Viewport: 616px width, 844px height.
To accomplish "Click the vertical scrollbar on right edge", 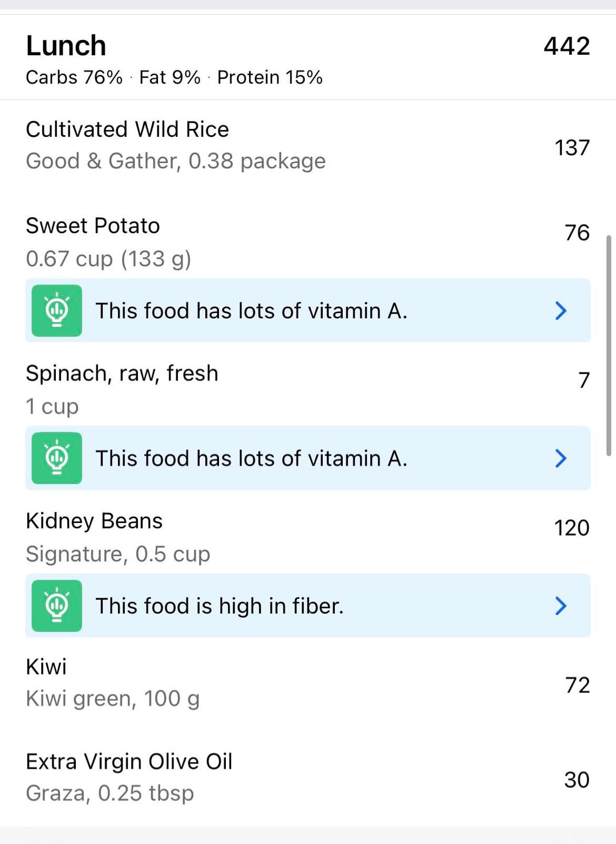I will click(x=609, y=345).
